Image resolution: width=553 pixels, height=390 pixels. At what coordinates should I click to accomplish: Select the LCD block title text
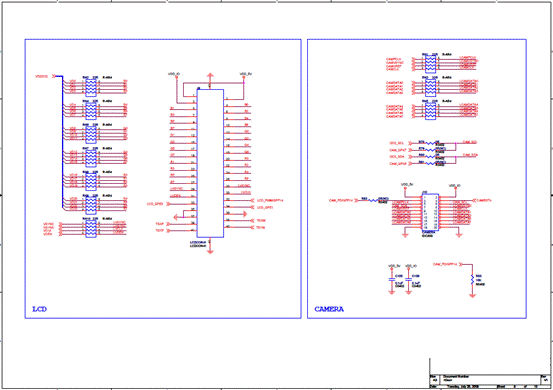pos(40,309)
